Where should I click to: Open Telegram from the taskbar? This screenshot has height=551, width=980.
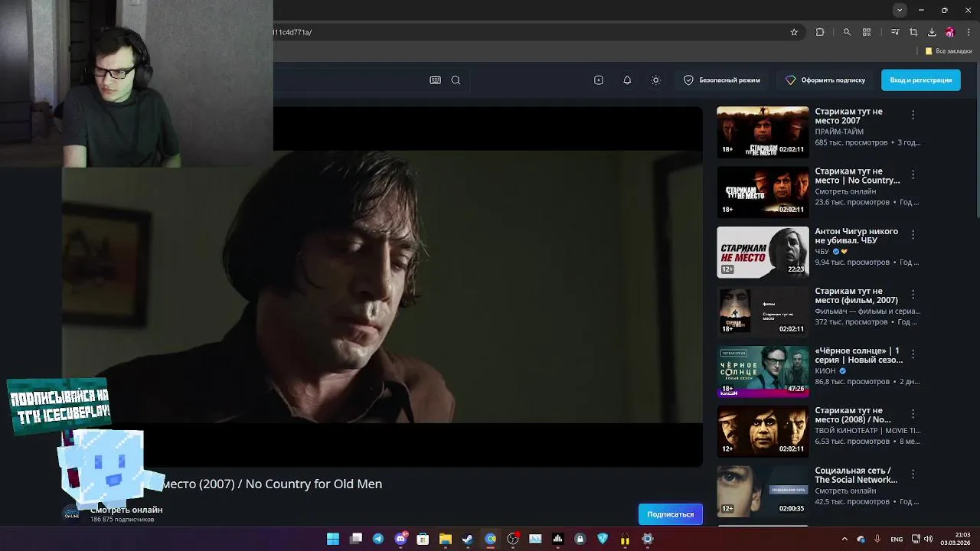[378, 539]
